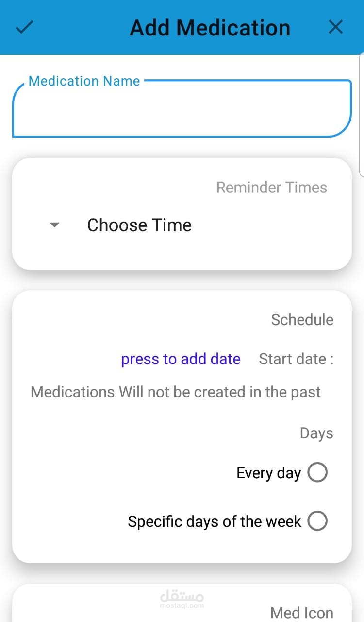Open the Choose Time selector text
The image size is (364, 622).
(139, 225)
